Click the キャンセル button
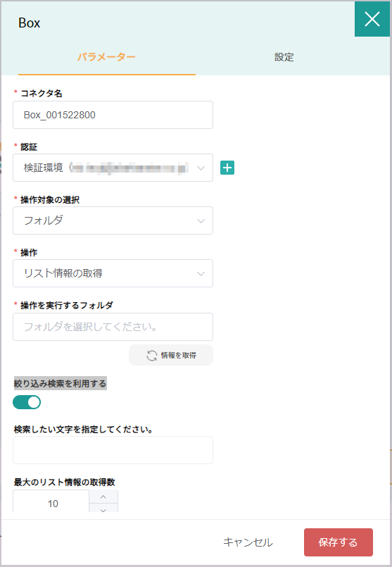The width and height of the screenshot is (392, 567). coord(248,542)
